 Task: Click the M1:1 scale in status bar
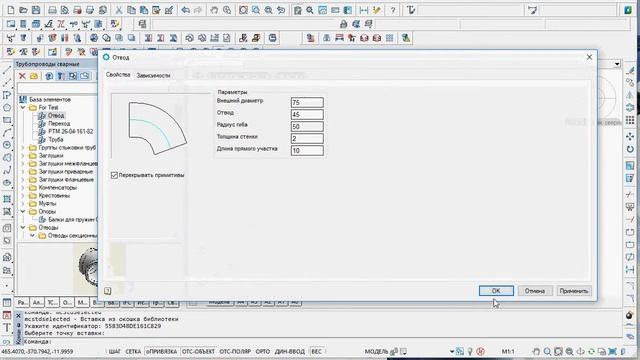tap(508, 351)
